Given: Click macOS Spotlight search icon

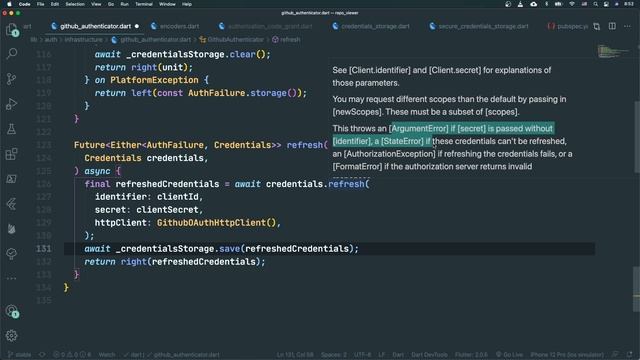Looking at the screenshot, I should point(596,4).
